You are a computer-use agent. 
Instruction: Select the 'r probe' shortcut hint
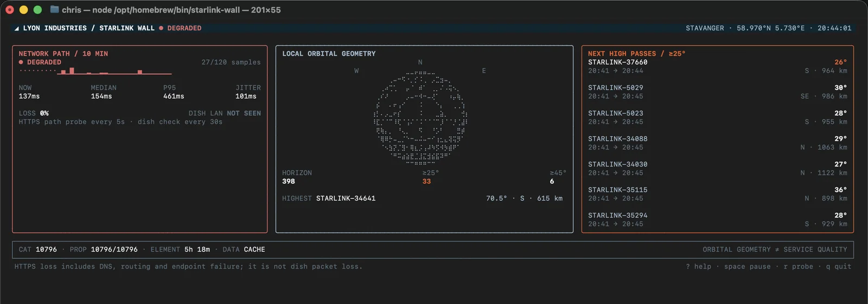pos(798,267)
